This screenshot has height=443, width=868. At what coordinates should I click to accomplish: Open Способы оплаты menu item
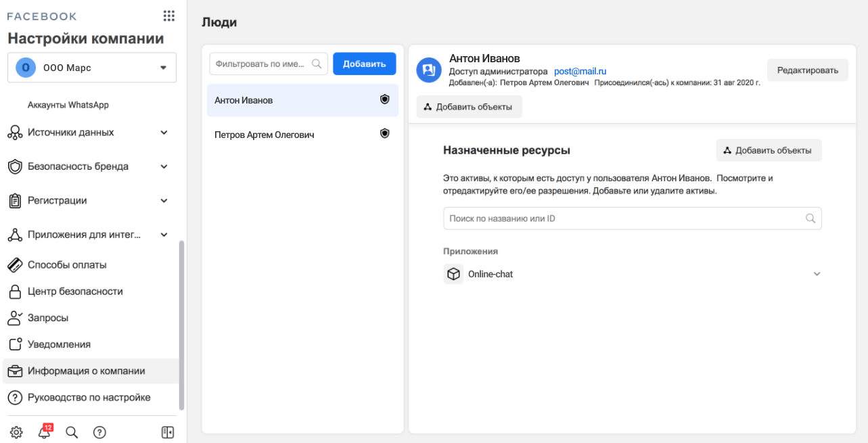67,265
